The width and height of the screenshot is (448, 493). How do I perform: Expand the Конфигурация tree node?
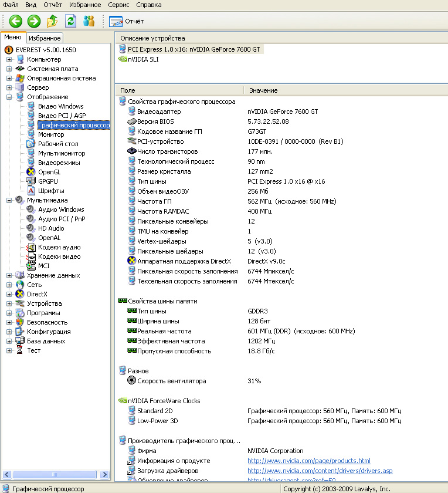[9, 332]
